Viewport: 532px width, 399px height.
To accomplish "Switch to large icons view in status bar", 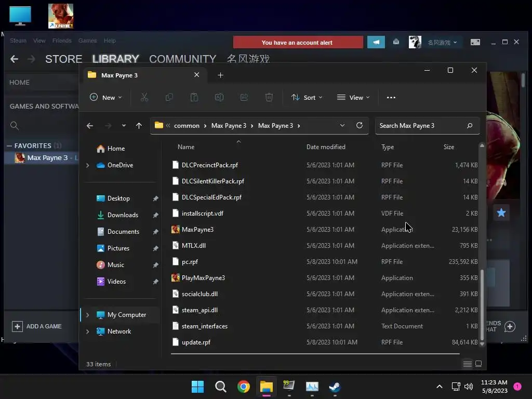I will (x=478, y=364).
